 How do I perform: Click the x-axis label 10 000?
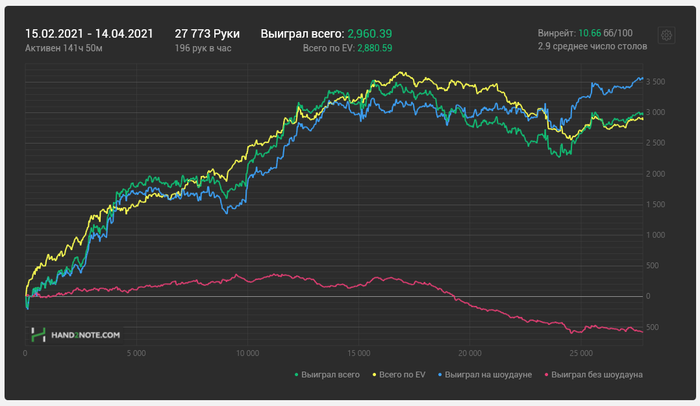[247, 353]
